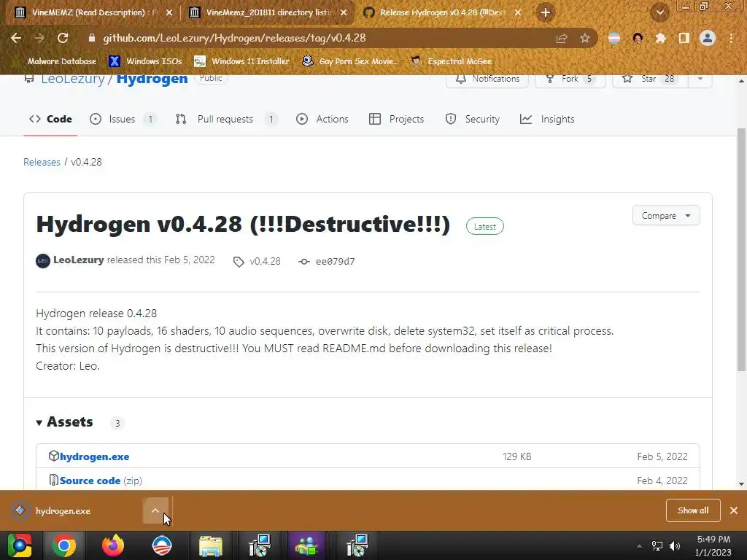The width and height of the screenshot is (747, 560).
Task: Open the Hydrogen repository name link
Action: pos(152,79)
